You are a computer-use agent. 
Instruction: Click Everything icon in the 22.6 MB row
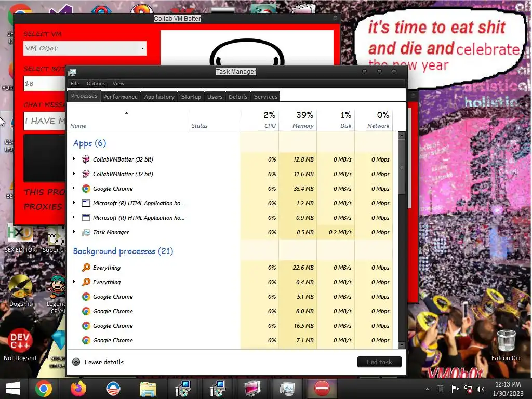click(86, 268)
